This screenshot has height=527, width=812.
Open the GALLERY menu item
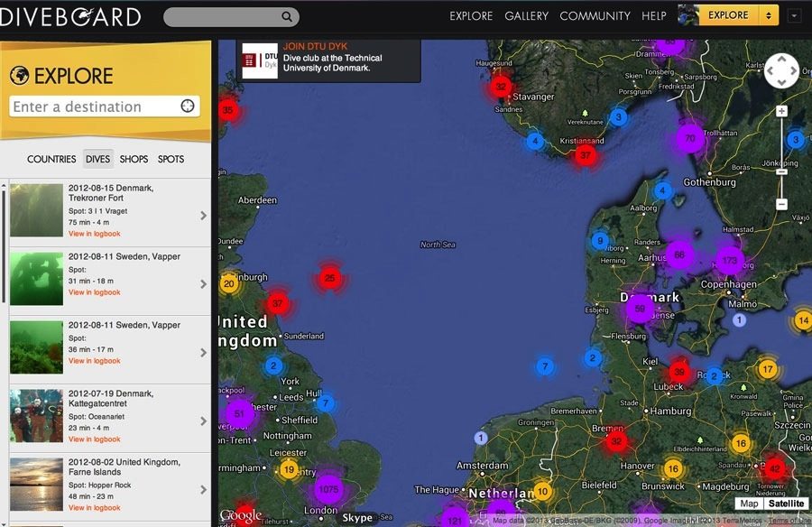[x=526, y=16]
